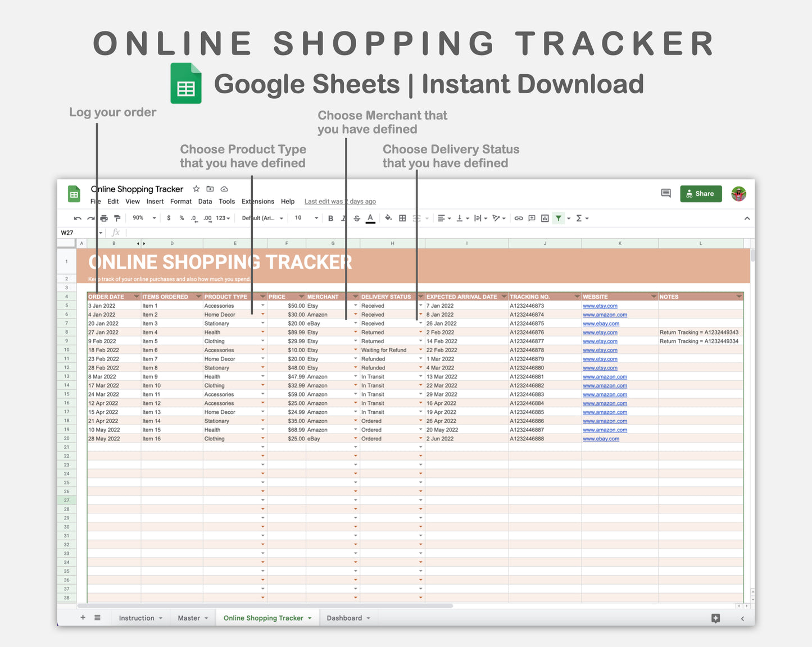Open the www.amazon.com link for Item 9
The width and height of the screenshot is (812, 647).
tap(605, 376)
